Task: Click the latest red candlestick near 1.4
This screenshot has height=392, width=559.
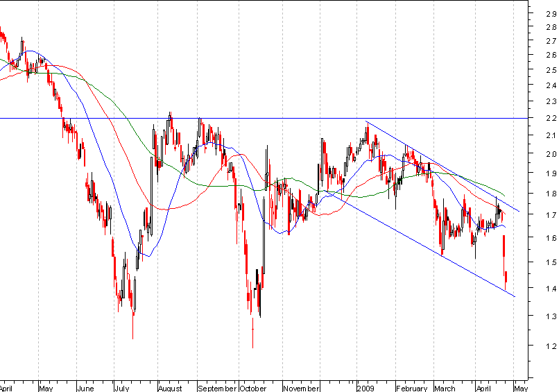Action: point(506,281)
